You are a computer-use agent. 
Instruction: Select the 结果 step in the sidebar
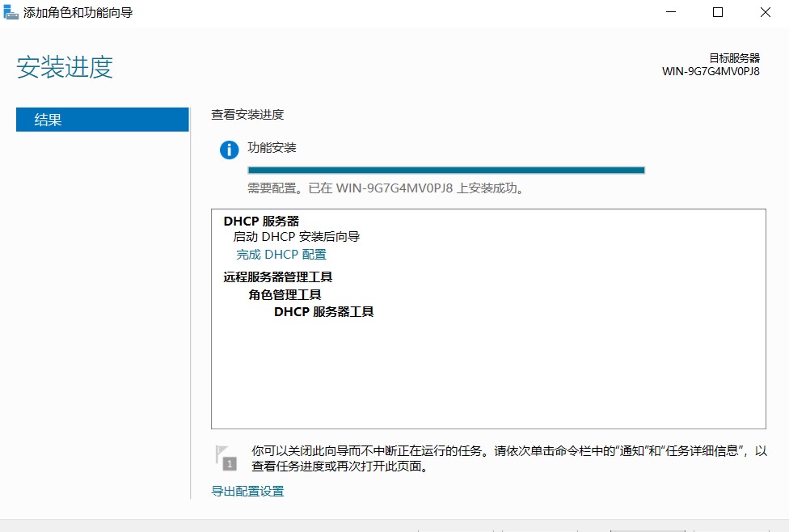click(x=103, y=120)
